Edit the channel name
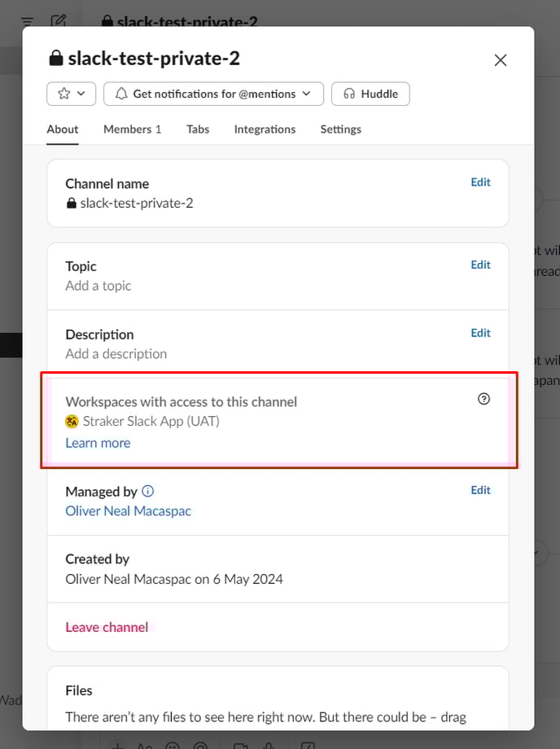This screenshot has height=749, width=560. pos(480,182)
